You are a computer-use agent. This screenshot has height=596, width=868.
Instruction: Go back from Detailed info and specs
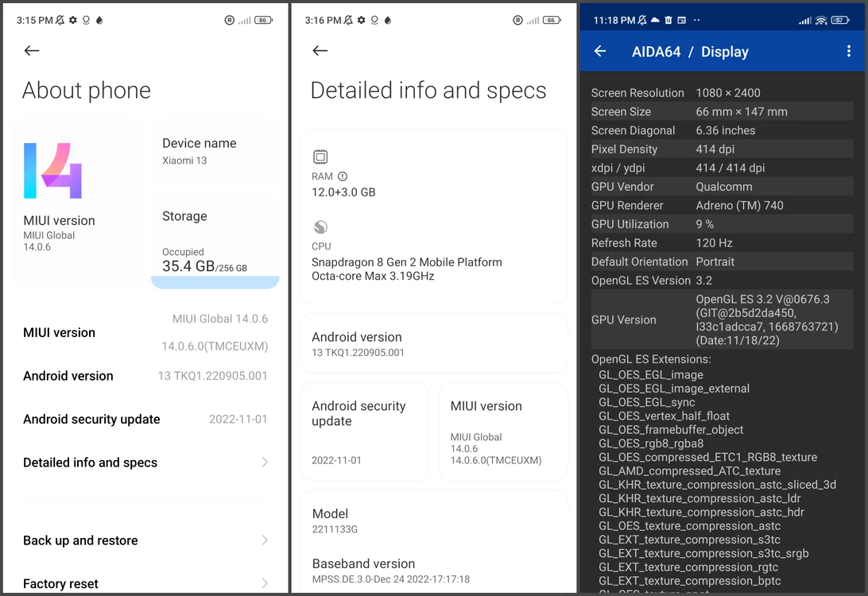coord(320,51)
